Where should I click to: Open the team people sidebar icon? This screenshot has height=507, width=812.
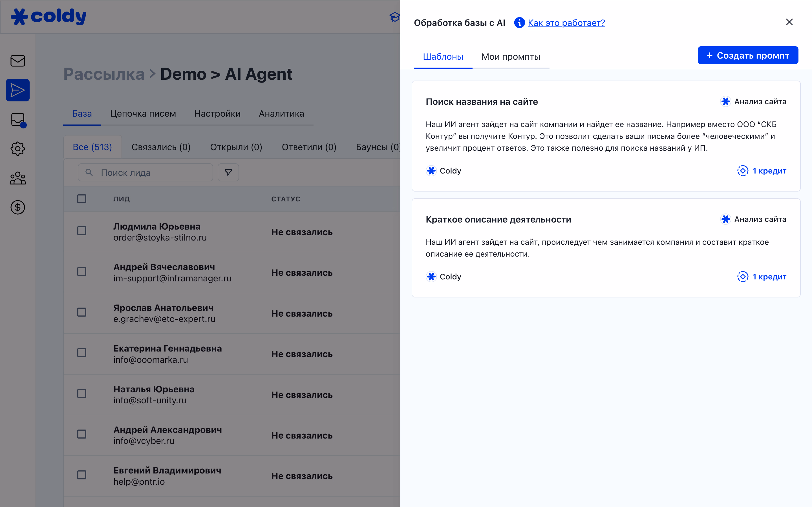pyautogui.click(x=18, y=178)
